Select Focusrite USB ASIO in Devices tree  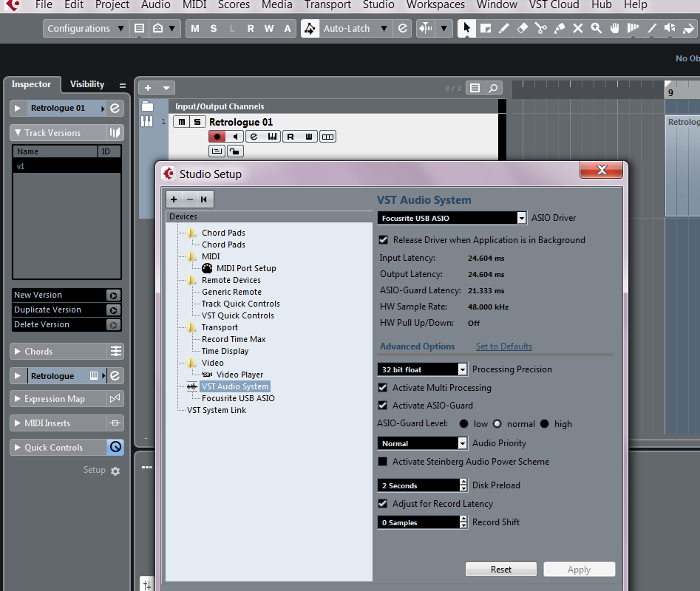(238, 398)
